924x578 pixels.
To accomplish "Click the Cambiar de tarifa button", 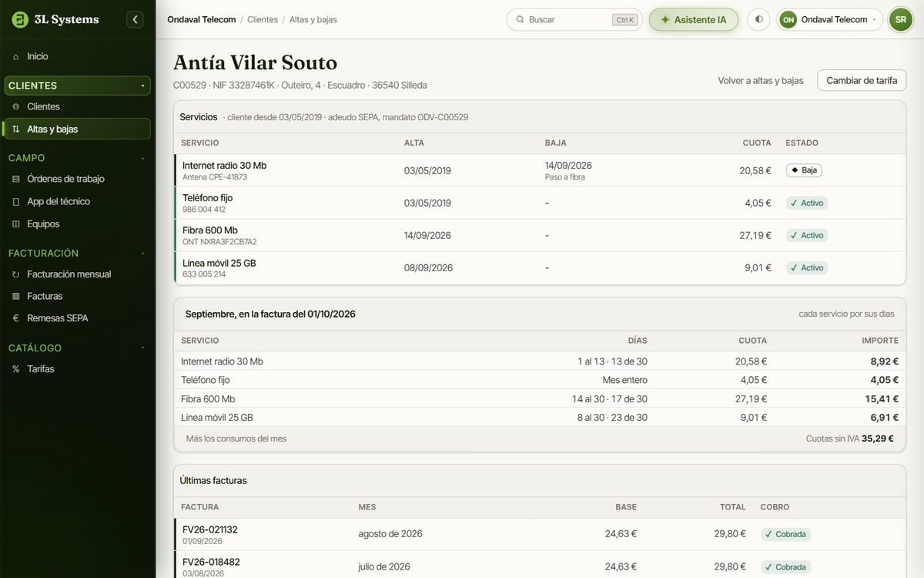I will (862, 80).
